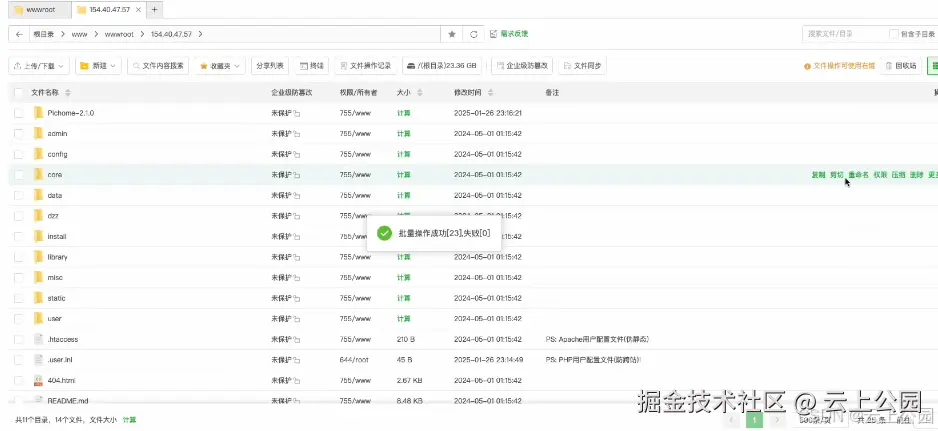938x431 pixels.
Task: Click the static folder icon
Action: click(x=38, y=298)
